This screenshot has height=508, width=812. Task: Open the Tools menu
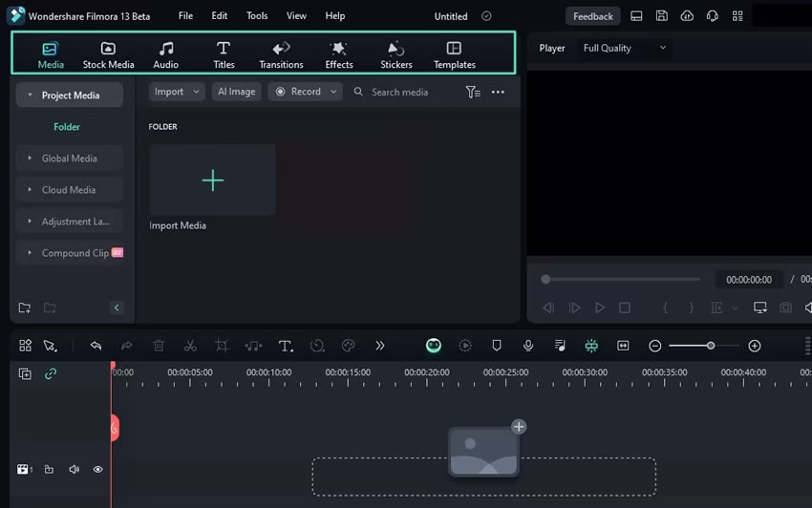point(257,16)
